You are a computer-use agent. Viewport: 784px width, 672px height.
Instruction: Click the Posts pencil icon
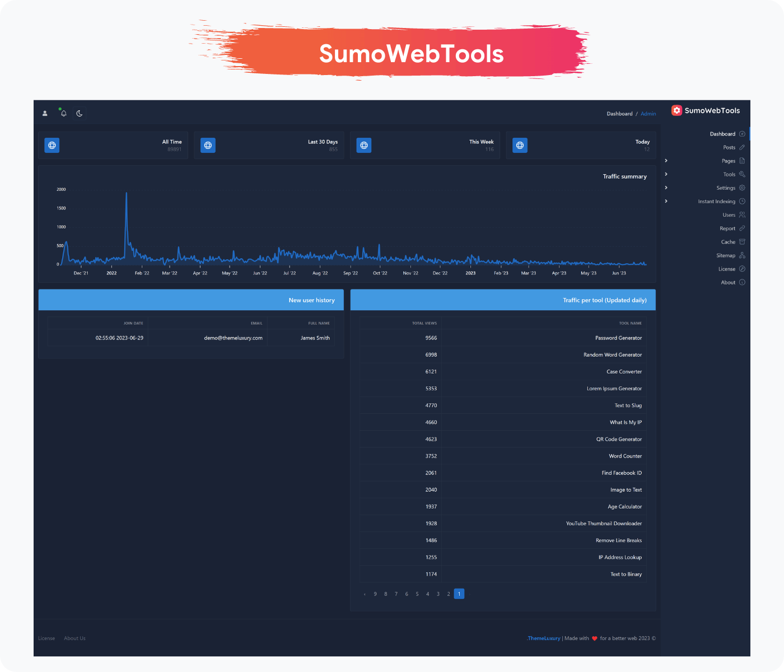[742, 147]
